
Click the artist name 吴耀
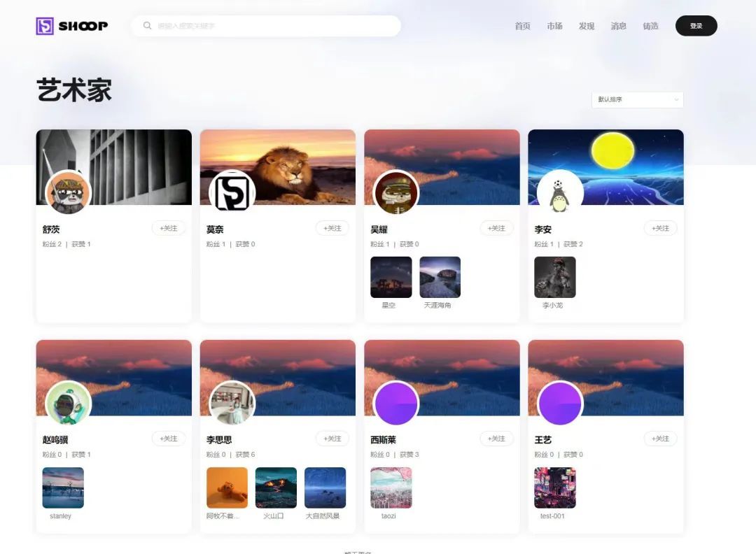pyautogui.click(x=379, y=230)
